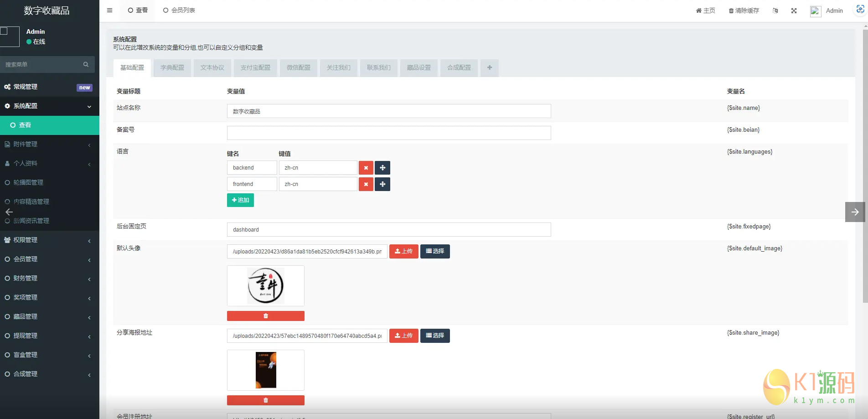Click the frontend zh-cn value field

tap(318, 184)
